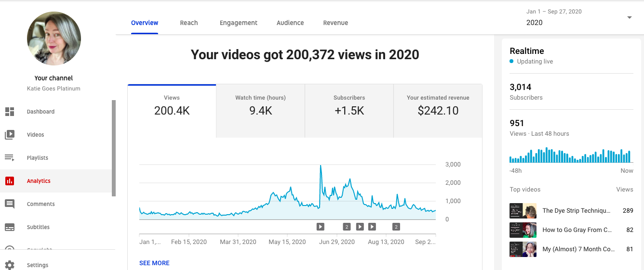Viewport: 644px width, 270px height.
Task: Select the Audience tab
Action: coord(290,23)
